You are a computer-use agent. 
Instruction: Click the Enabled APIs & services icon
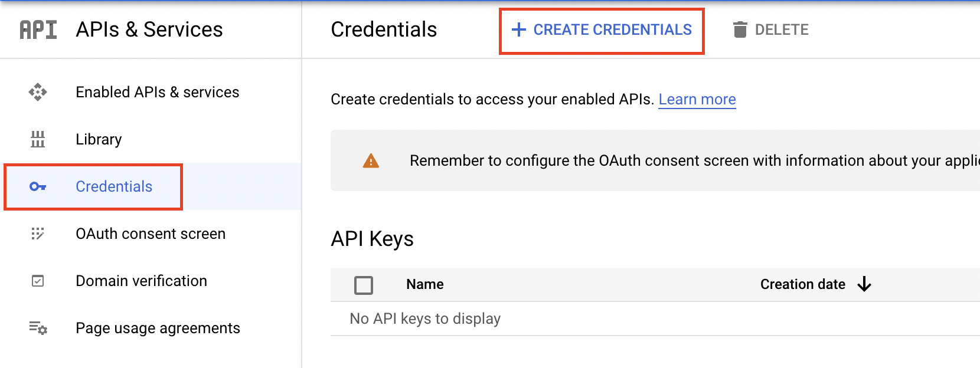[38, 92]
